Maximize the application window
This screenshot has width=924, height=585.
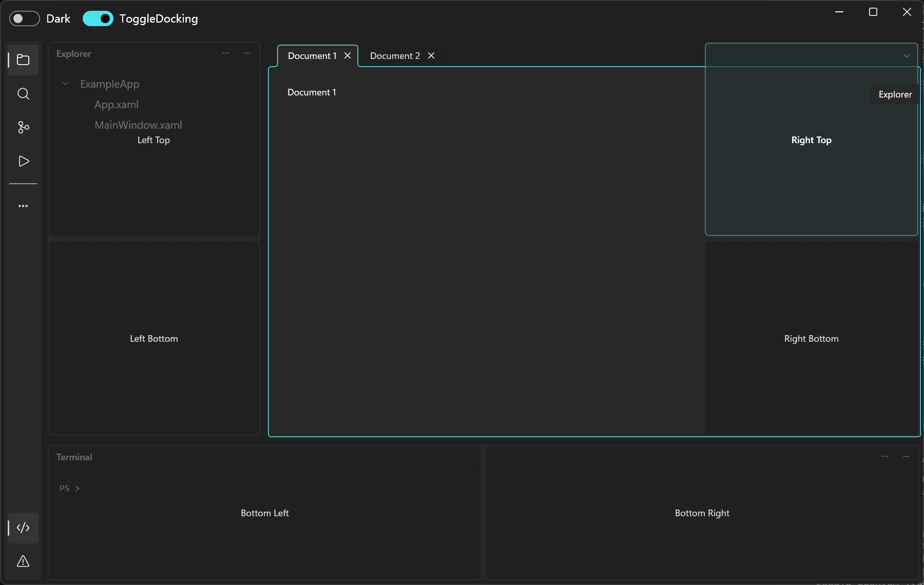pos(873,12)
